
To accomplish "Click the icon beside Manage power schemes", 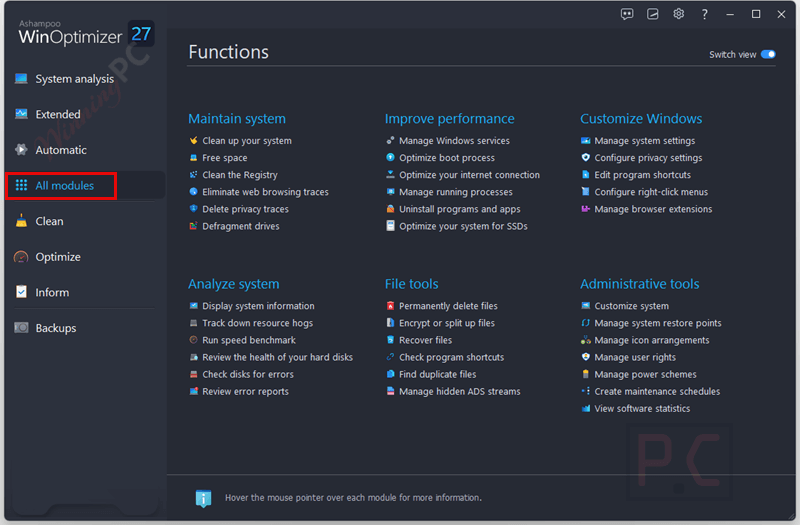I will (x=586, y=374).
